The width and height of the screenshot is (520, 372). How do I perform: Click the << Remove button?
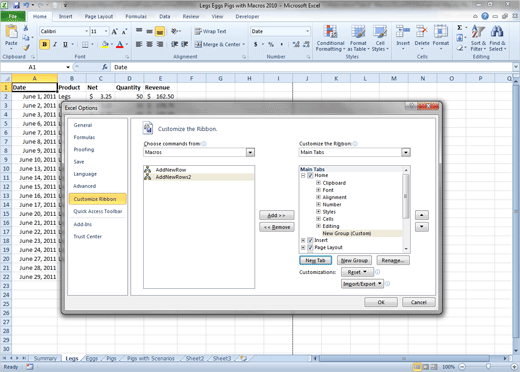pyautogui.click(x=277, y=227)
